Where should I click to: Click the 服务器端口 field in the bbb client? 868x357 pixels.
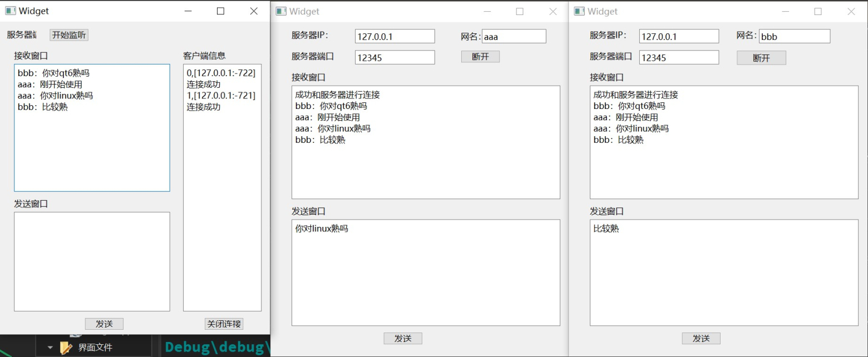(x=679, y=57)
